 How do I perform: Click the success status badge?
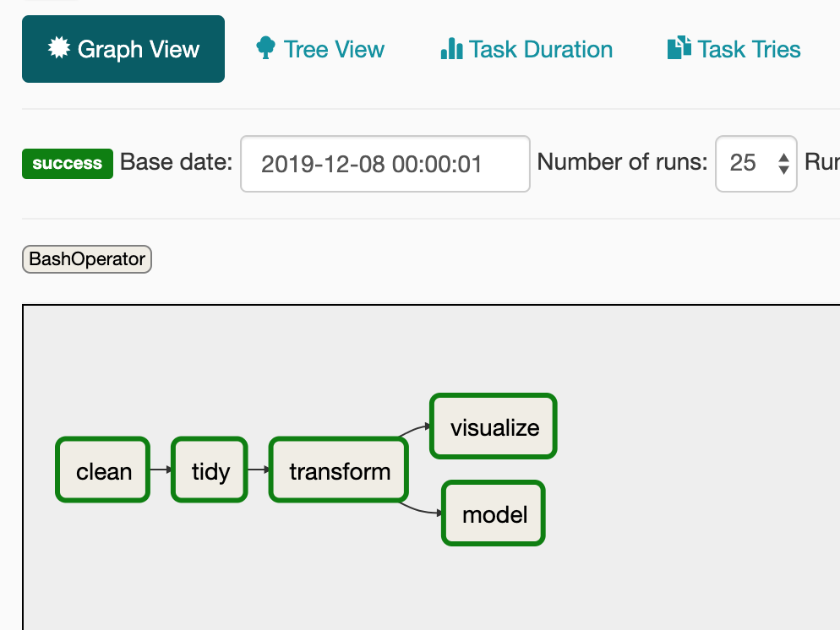(68, 163)
